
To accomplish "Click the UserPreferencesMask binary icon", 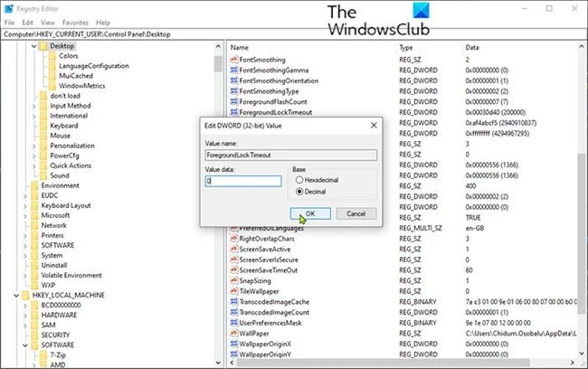I will pos(234,322).
